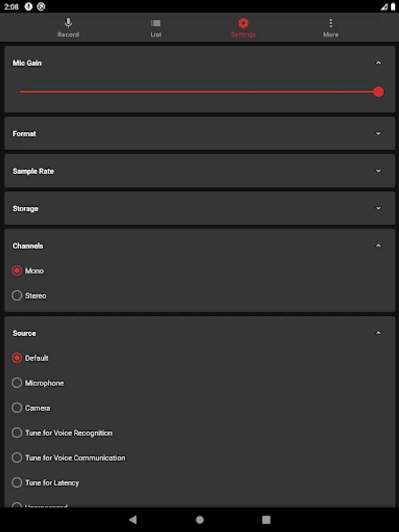Collapse the Source section chevron
Screen dimensions: 399x532
point(379,333)
